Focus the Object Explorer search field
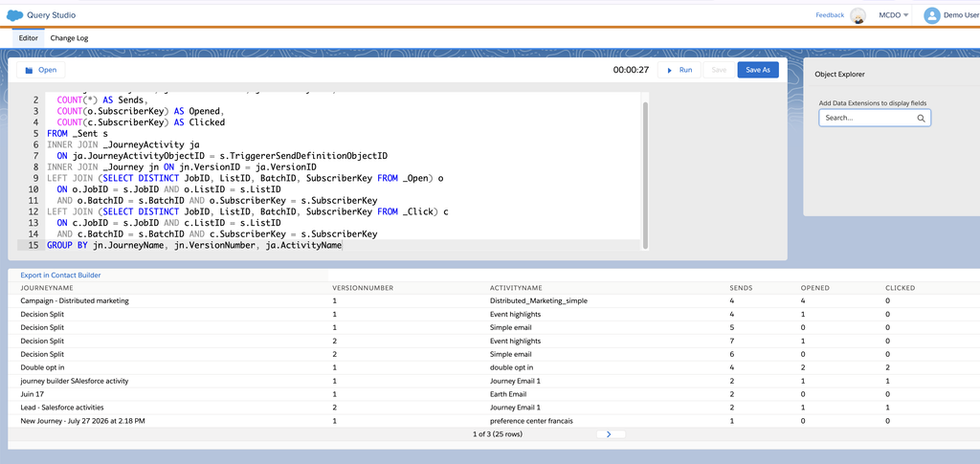Image resolution: width=980 pixels, height=464 pixels. (x=875, y=118)
